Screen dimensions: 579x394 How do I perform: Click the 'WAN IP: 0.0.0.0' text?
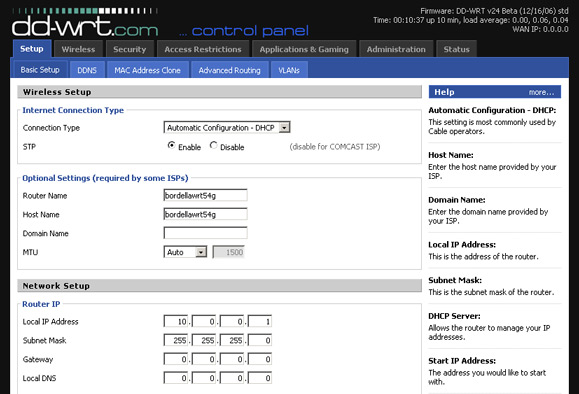[x=540, y=29]
